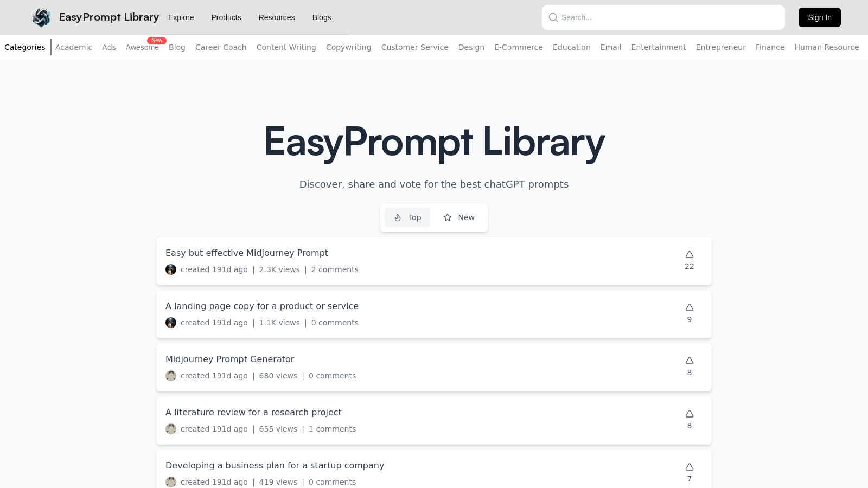The height and width of the screenshot is (488, 868).
Task: Select the Design category
Action: point(471,47)
